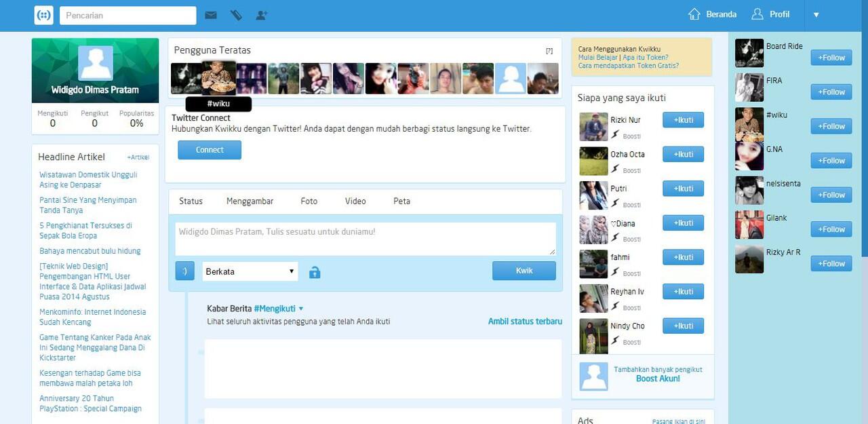Image resolution: width=868 pixels, height=424 pixels.
Task: Toggle the privacy lock icon
Action: pos(315,272)
